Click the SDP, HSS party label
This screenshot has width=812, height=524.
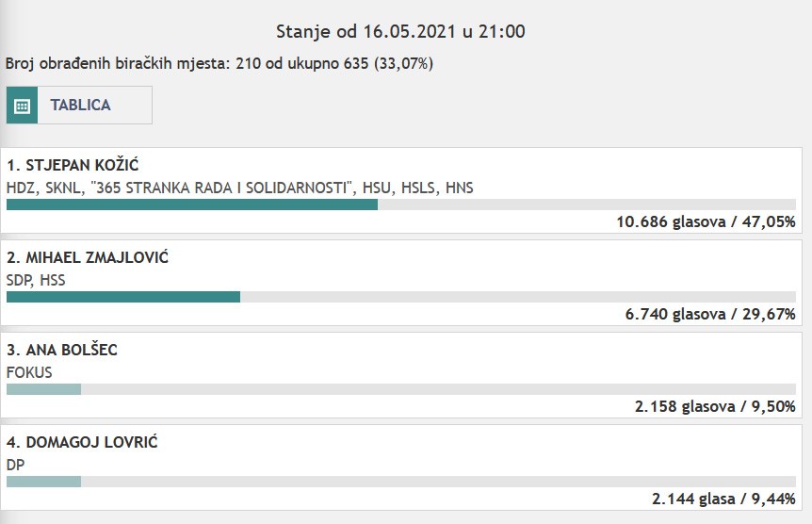click(36, 281)
